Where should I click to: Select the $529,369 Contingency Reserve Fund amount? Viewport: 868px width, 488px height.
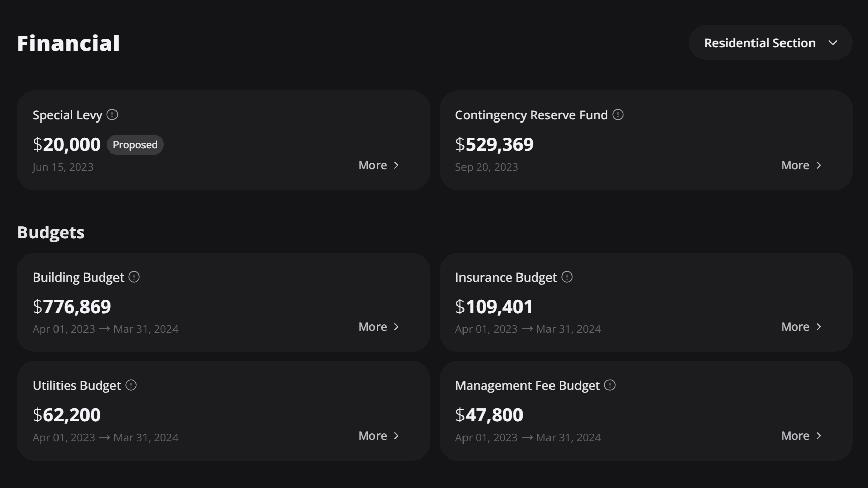pos(494,144)
